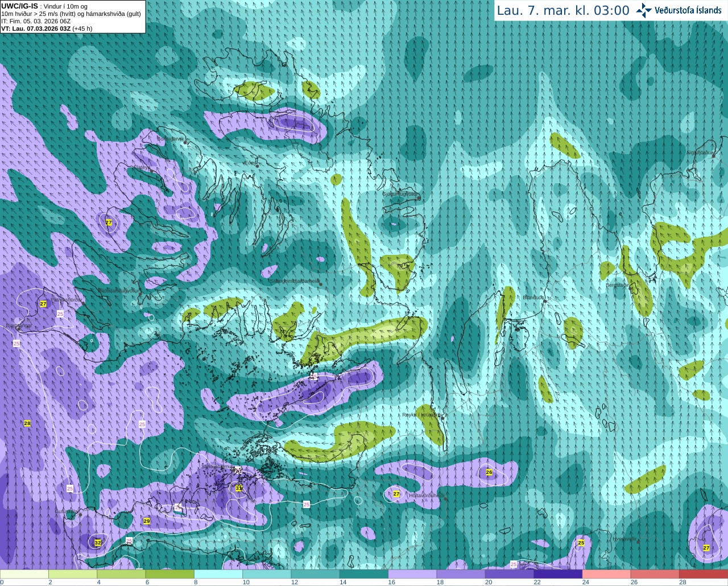Click the Stykkishólmur station label

click(218, 467)
